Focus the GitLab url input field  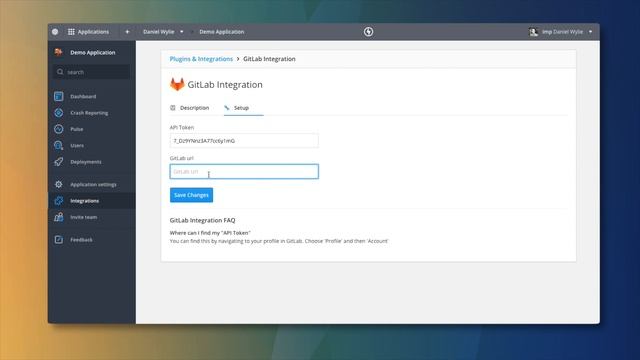click(x=244, y=171)
